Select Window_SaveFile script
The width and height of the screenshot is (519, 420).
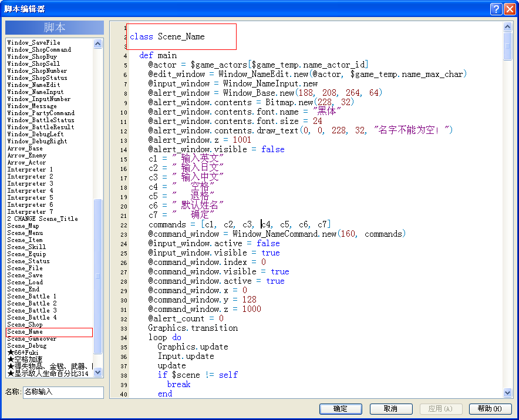34,42
